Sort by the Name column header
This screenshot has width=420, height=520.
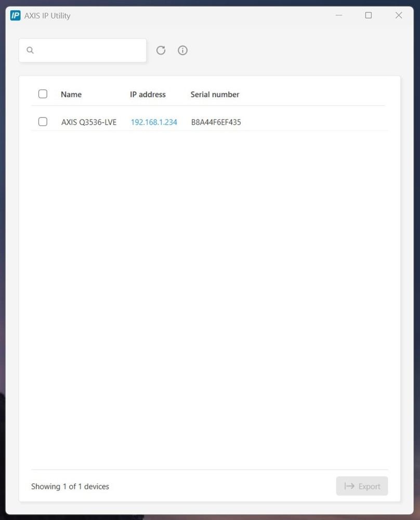(x=71, y=95)
